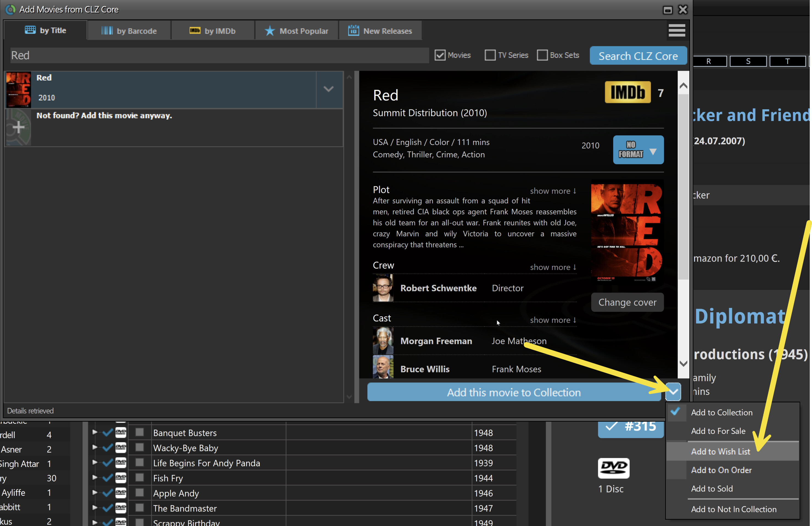The width and height of the screenshot is (812, 526).
Task: Click the Change cover button
Action: point(627,302)
